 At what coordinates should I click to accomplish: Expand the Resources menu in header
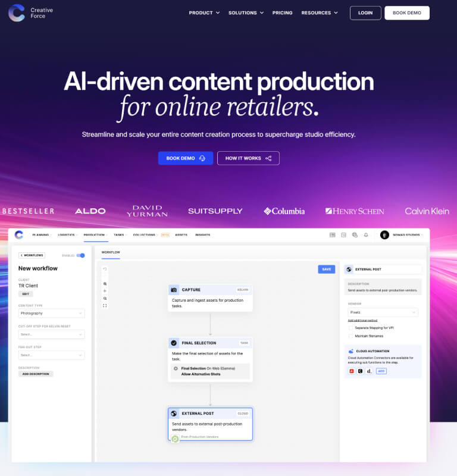point(320,12)
